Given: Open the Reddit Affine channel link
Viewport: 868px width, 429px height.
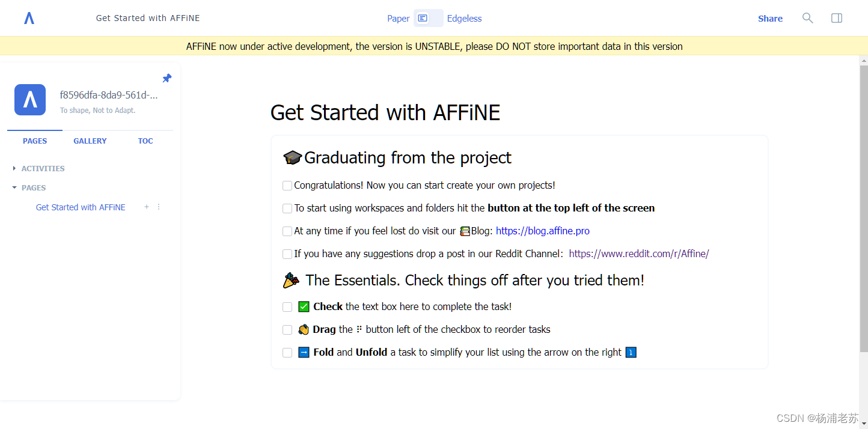Looking at the screenshot, I should point(639,254).
